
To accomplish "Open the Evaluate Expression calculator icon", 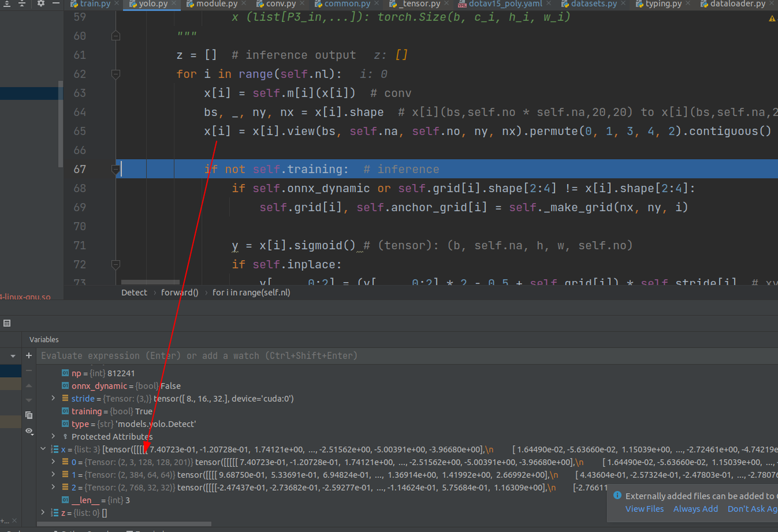I will click(x=7, y=324).
